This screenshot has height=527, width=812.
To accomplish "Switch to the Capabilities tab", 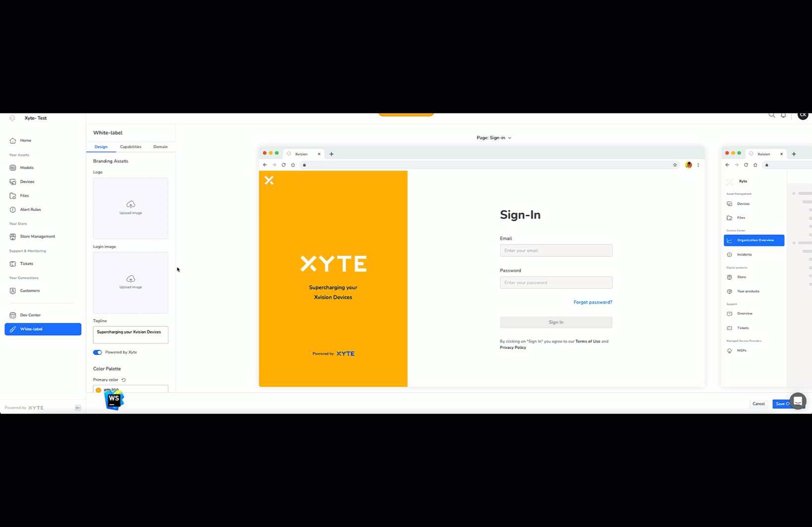I will [131, 147].
